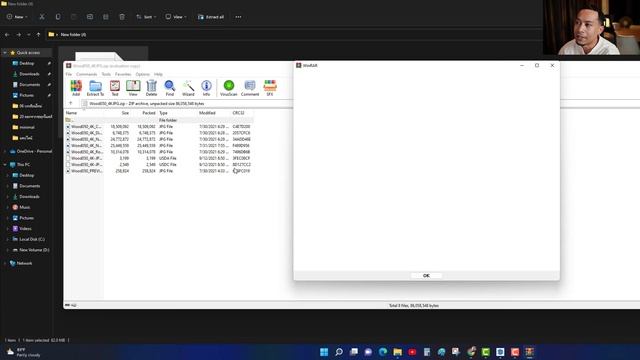Click the Explorer Forward arrow
Image resolution: width=640 pixels, height=360 pixels.
(x=18, y=35)
